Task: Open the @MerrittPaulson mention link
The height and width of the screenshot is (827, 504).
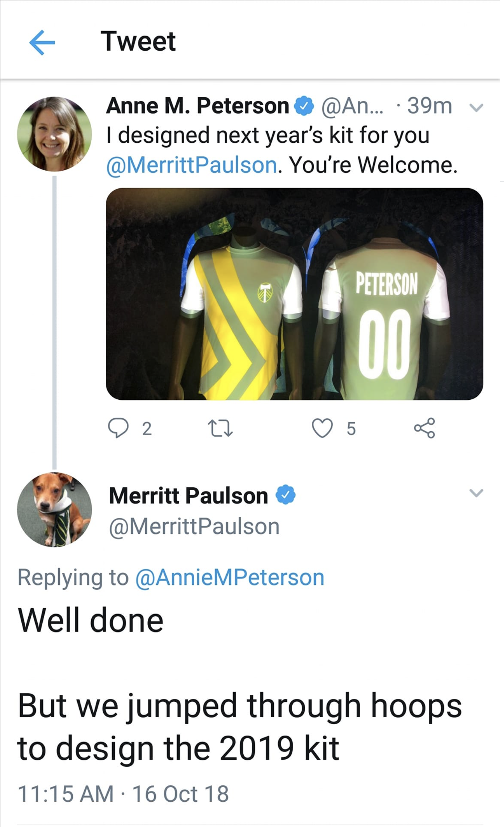Action: pos(192,165)
